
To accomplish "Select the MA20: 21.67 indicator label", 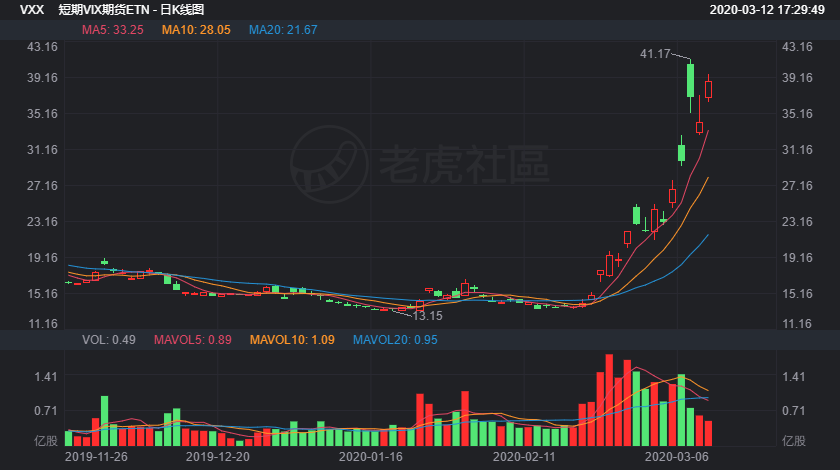I will click(283, 30).
